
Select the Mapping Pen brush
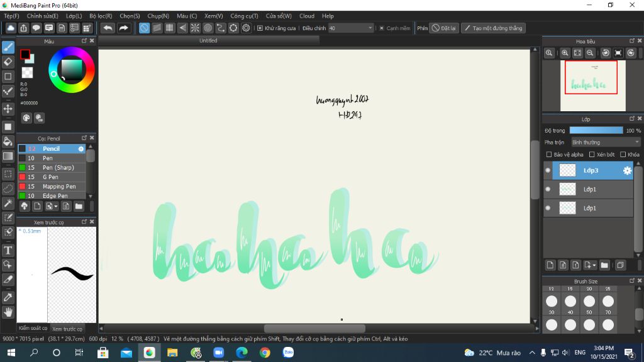click(x=52, y=186)
